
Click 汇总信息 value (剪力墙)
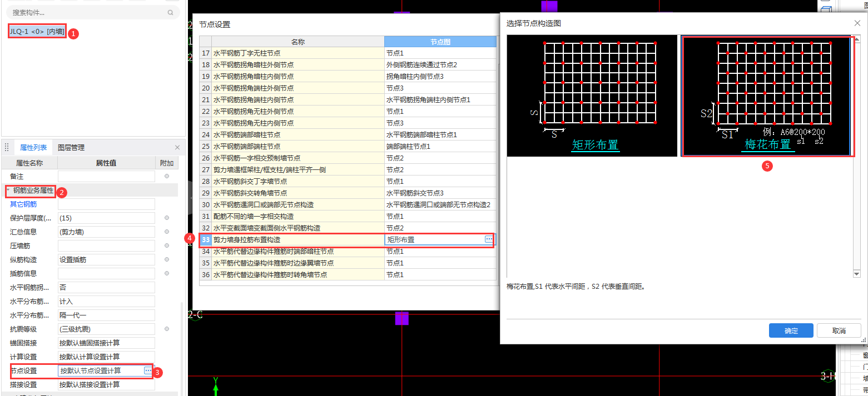click(x=106, y=232)
